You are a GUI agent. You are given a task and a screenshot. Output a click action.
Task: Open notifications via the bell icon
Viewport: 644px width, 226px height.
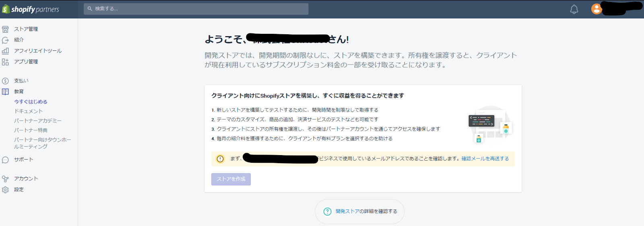(x=574, y=9)
